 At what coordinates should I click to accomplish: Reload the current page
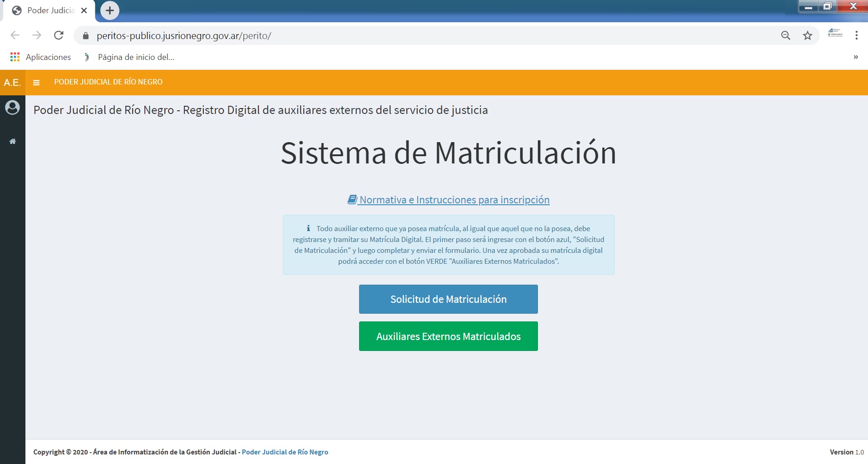pyautogui.click(x=59, y=35)
